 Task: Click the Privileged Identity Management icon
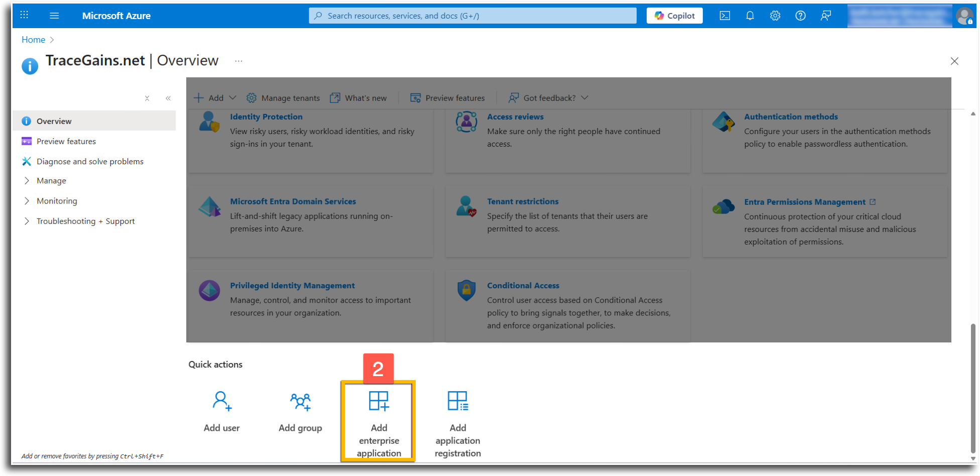[x=209, y=291]
